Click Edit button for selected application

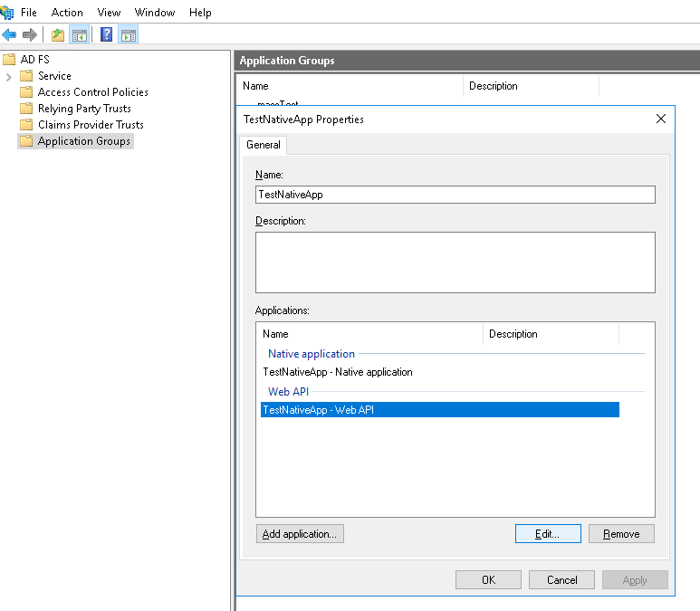tap(547, 534)
